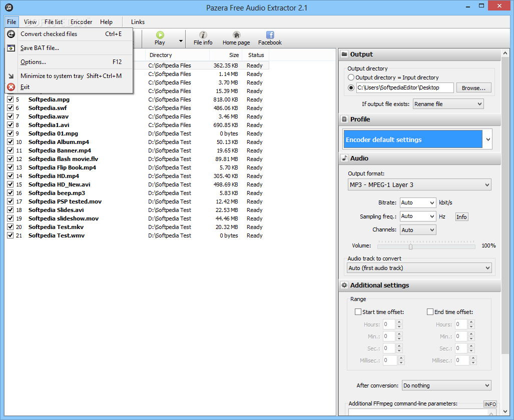The height and width of the screenshot is (420, 514).
Task: Click the Play toolbar icon
Action: 160,34
